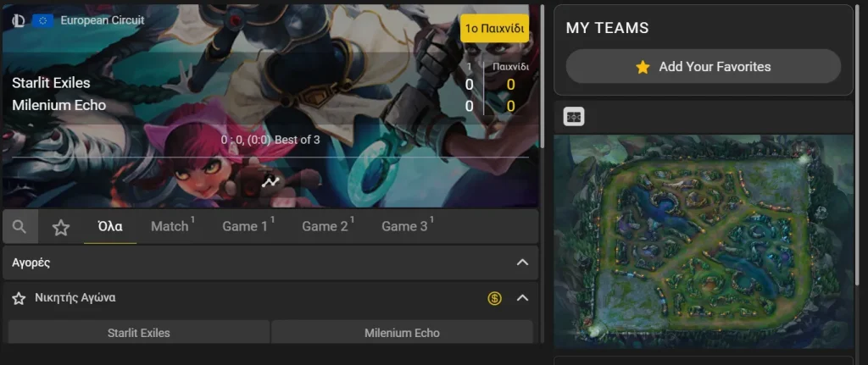Click Add Your Favorites button
Viewport: 868px width, 365px height.
point(703,67)
